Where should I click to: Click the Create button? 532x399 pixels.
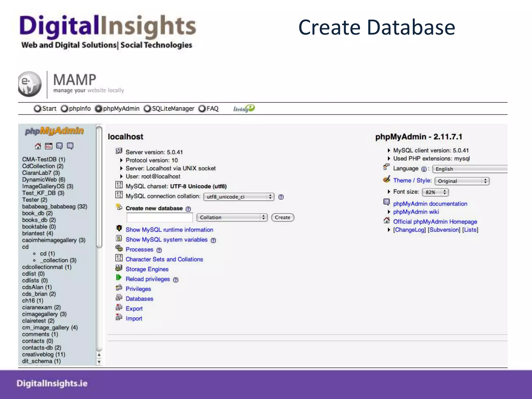point(283,217)
